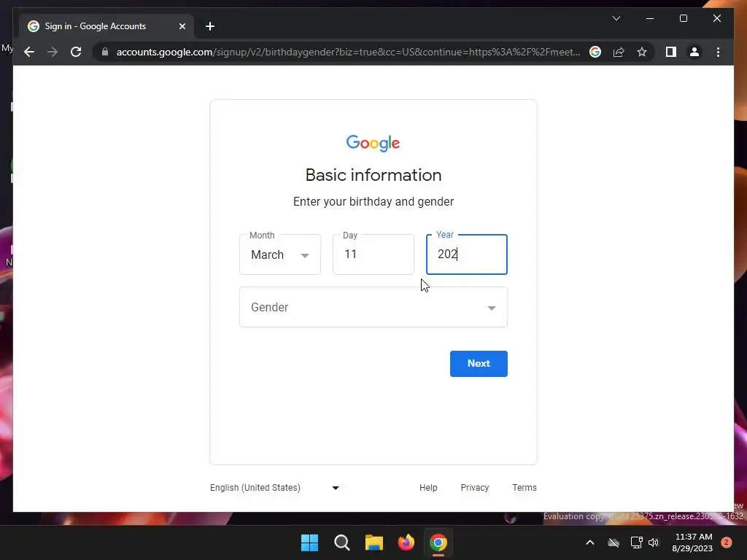Viewport: 747px width, 560px height.
Task: Click the Chrome taskbar icon
Action: click(438, 542)
